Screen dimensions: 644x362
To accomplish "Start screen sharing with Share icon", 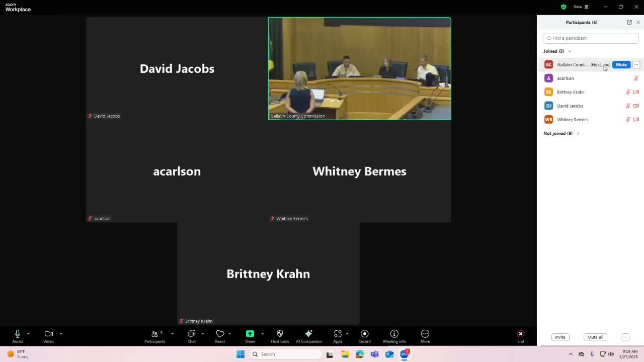I will (250, 336).
